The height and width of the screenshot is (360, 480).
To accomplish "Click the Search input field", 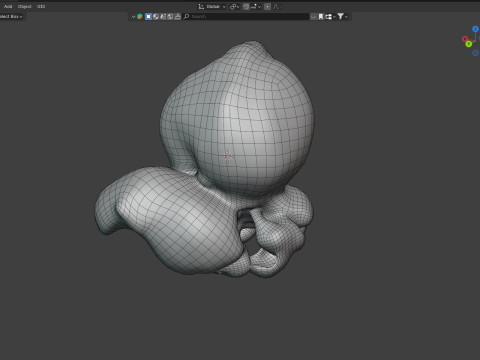I will click(246, 16).
